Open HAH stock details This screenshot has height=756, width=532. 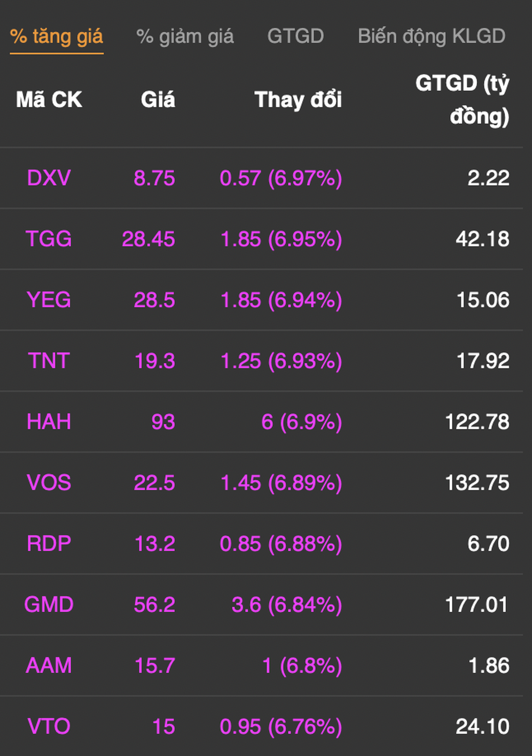coord(49,422)
